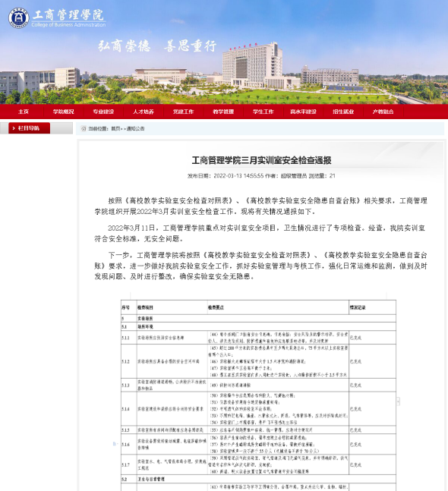Open the 招生就业 menu item
The width and height of the screenshot is (448, 491).
pyautogui.click(x=343, y=112)
